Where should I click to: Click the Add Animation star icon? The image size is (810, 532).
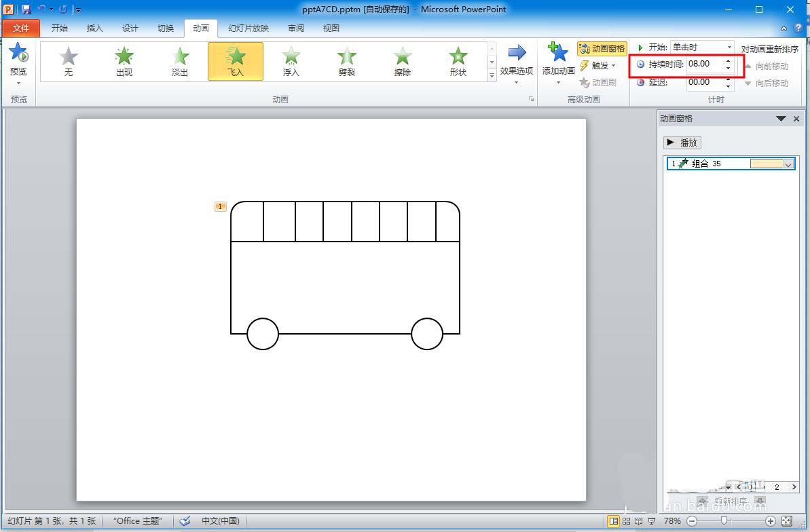558,52
